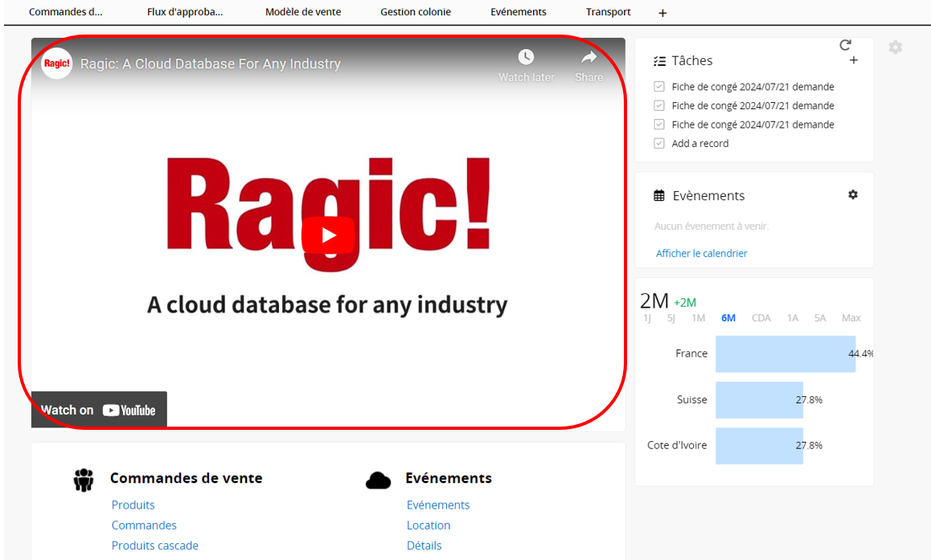The height and width of the screenshot is (560, 931).
Task: Click the Share arrow icon on video
Action: point(589,57)
